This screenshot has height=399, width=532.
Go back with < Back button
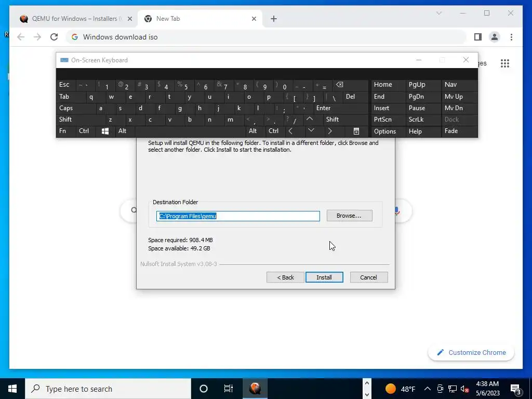(285, 277)
